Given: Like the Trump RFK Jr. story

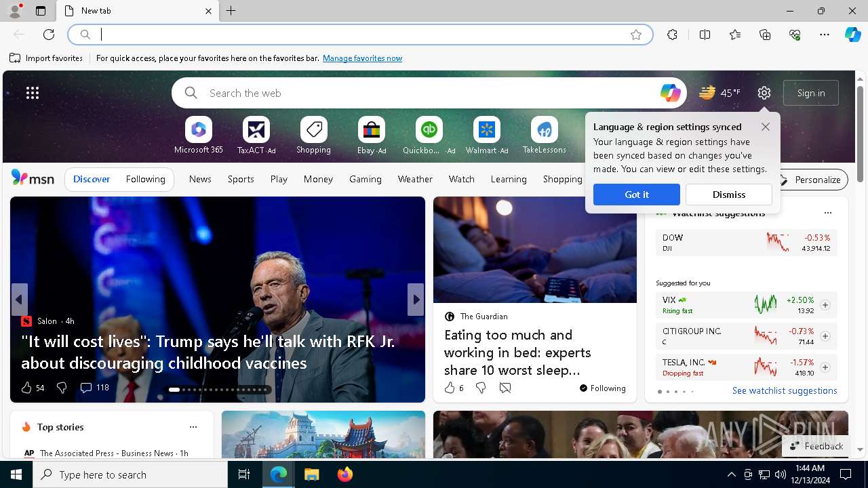Looking at the screenshot, I should point(32,388).
